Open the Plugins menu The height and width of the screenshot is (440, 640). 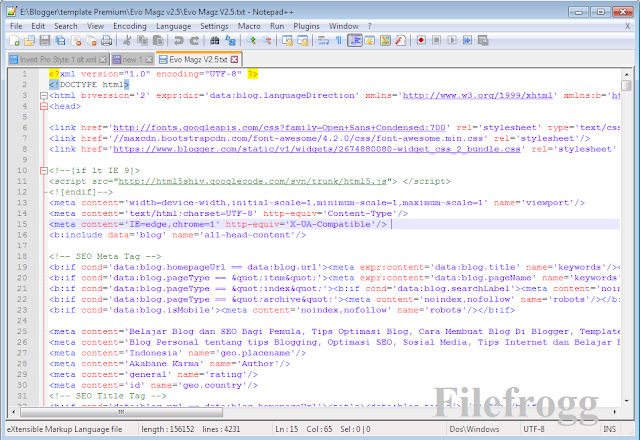coord(306,26)
